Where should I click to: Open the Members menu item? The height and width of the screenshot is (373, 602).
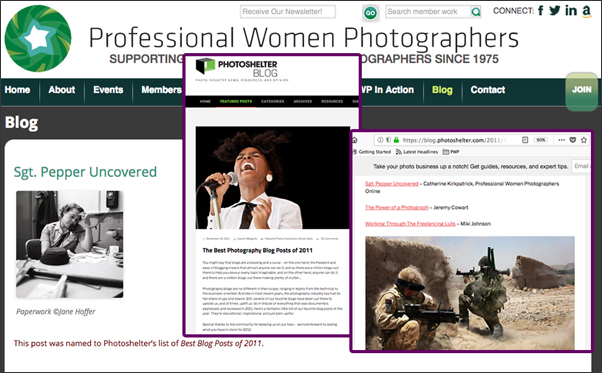(x=161, y=90)
